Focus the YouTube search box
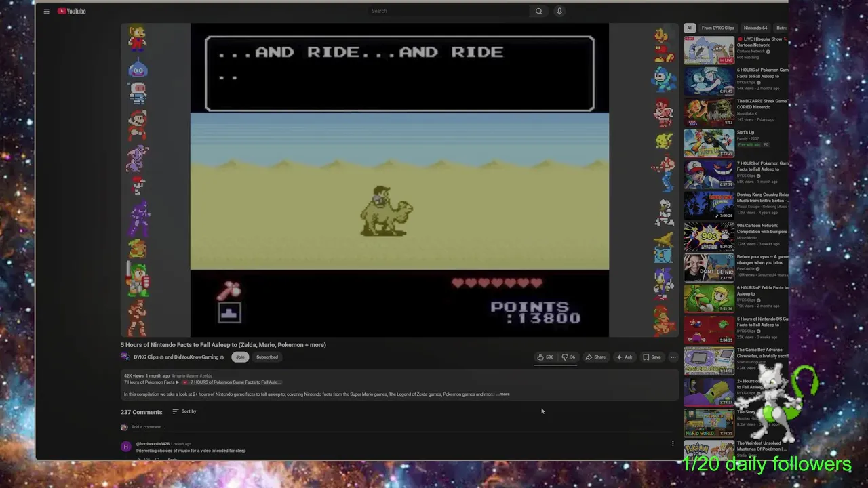868x488 pixels. [x=448, y=11]
